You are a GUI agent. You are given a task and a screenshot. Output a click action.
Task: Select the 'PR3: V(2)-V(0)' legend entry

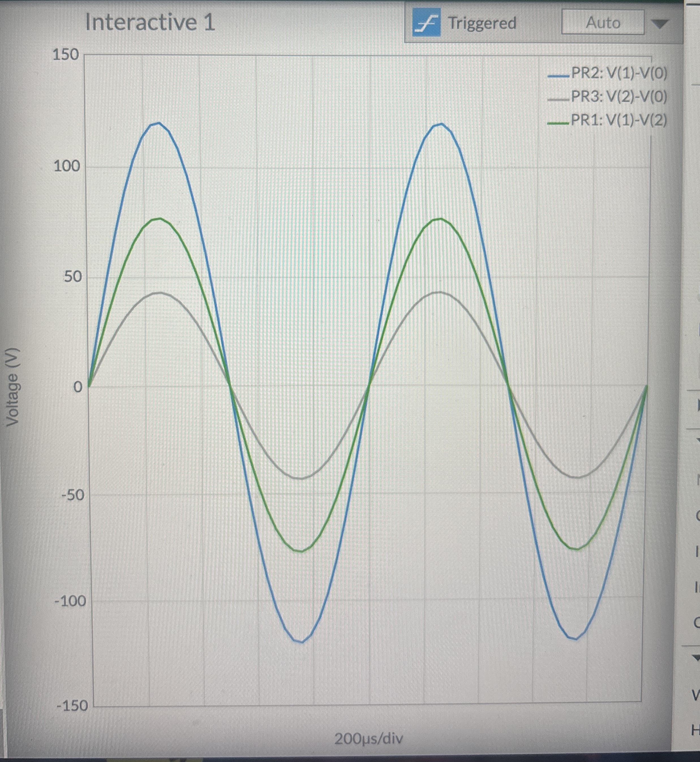(619, 97)
